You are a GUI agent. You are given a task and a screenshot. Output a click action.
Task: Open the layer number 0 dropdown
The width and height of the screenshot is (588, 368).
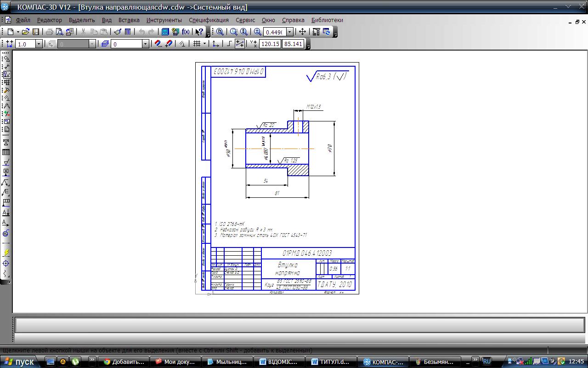pos(146,44)
